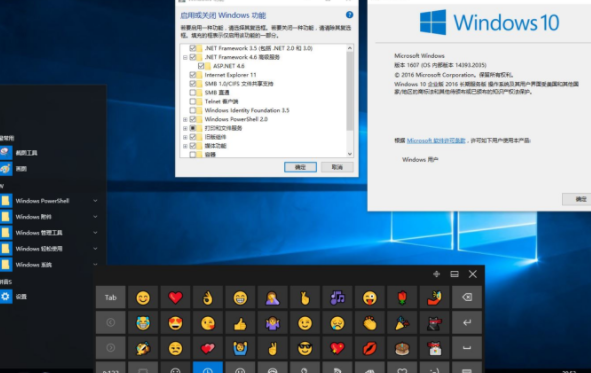Click features list scrollbar thumb
591x373 pixels.
[350, 91]
